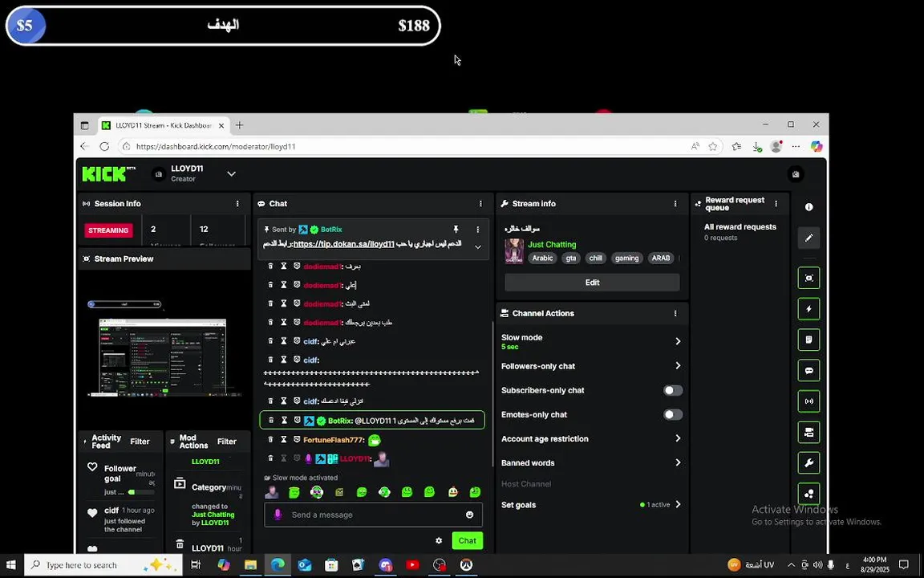Click the chat panel vertical scrollbar
The width and height of the screenshot is (924, 578).
pyautogui.click(x=492, y=394)
